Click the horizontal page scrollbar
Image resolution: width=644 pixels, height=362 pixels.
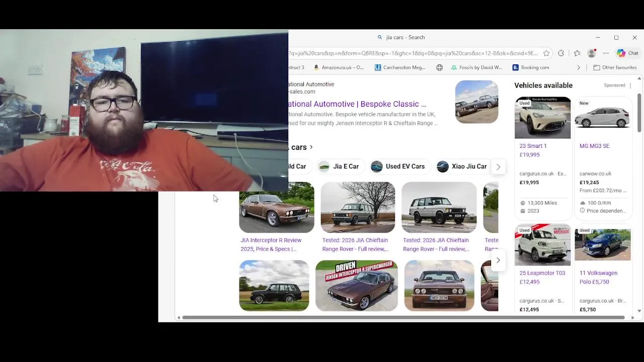point(403,318)
